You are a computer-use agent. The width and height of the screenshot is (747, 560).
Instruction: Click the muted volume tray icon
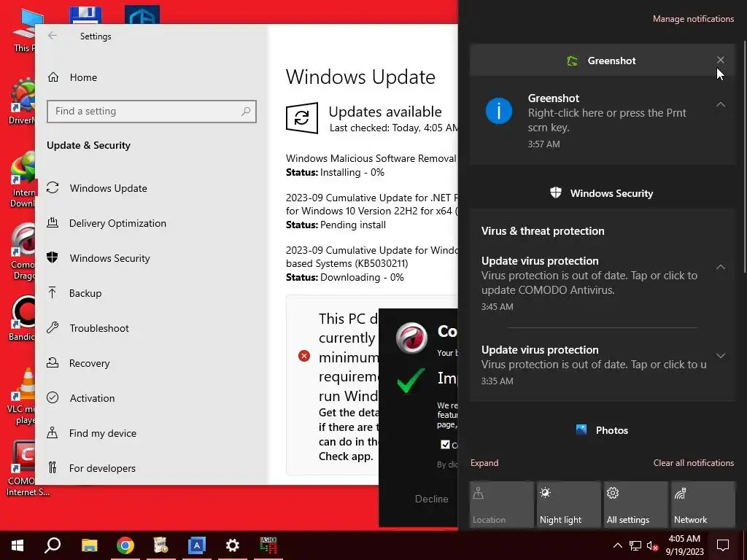[653, 545]
